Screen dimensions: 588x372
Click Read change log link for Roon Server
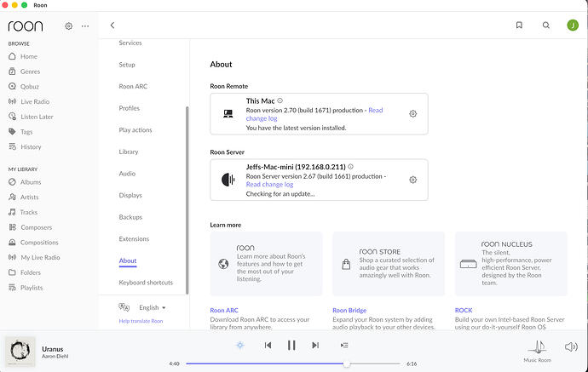(x=269, y=185)
